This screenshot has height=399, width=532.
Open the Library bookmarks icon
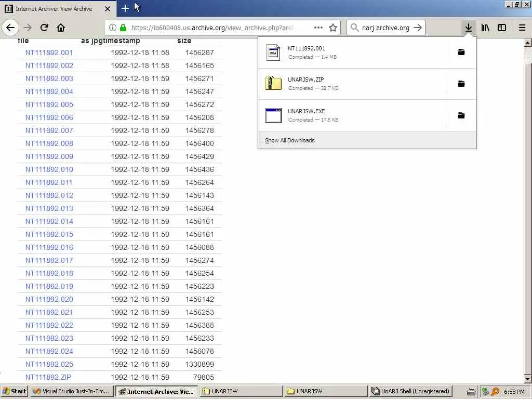[x=485, y=28]
